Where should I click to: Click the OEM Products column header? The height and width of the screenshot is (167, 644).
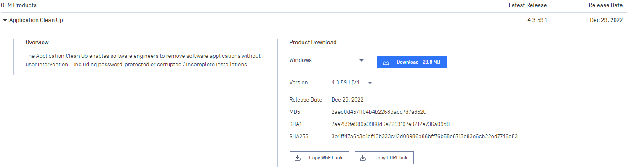click(19, 5)
